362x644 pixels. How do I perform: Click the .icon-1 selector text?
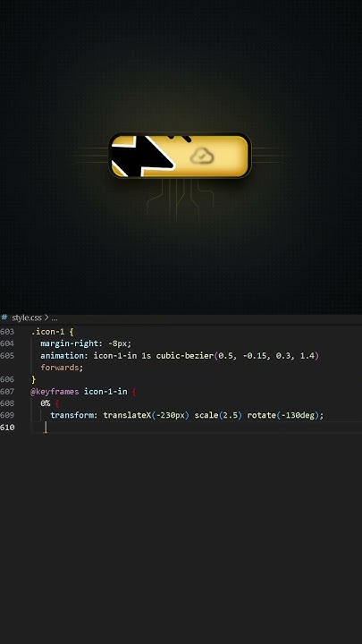click(47, 332)
